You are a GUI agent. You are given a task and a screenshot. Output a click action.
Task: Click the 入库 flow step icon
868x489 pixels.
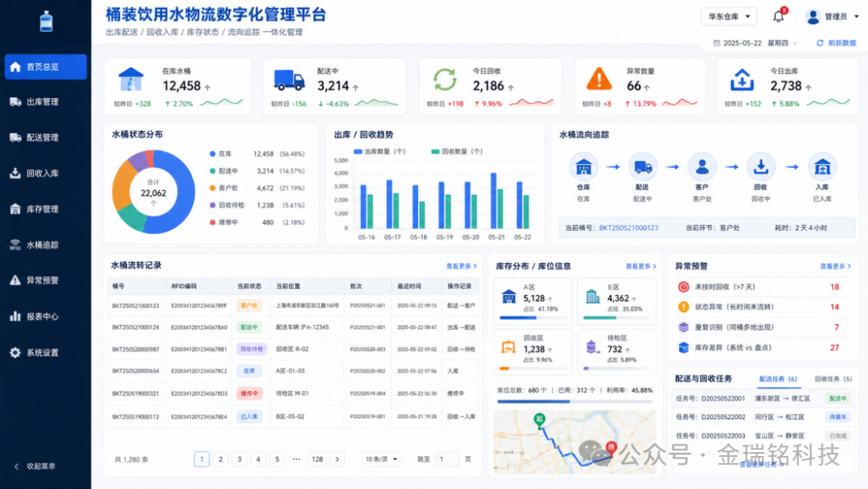[x=822, y=166]
